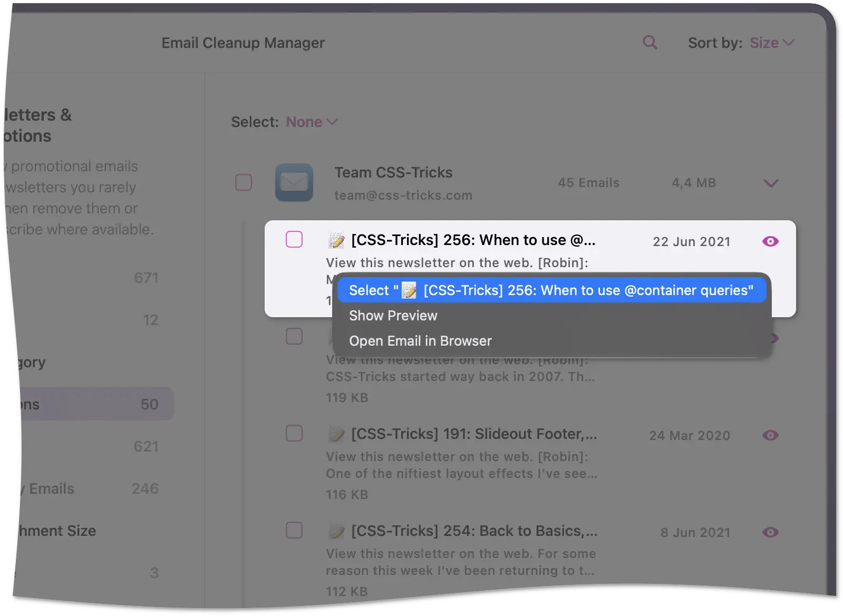The width and height of the screenshot is (843, 616).
Task: Tick checkbox for CSS-Tricks 191 Slideout Footer
Action: (x=294, y=433)
